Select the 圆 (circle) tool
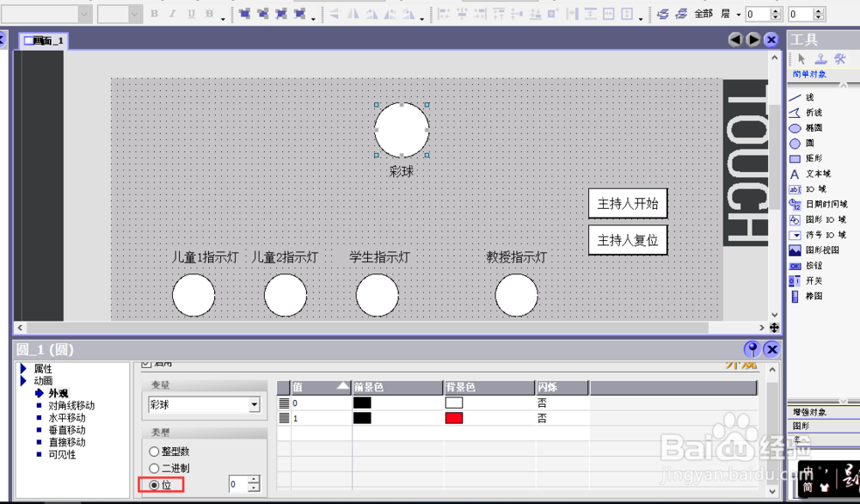This screenshot has width=860, height=504. pyautogui.click(x=802, y=143)
